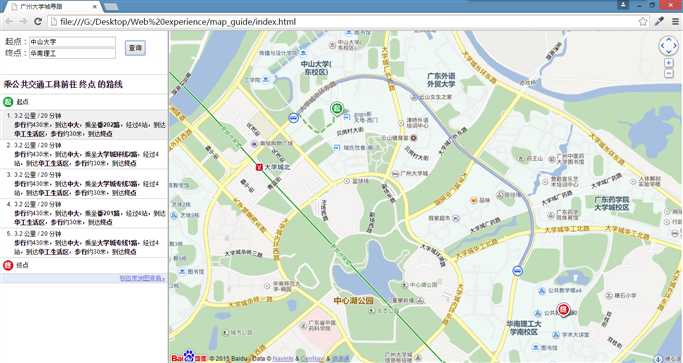Pan the map left with the arrow control
This screenshot has height=363, width=683.
(663, 46)
